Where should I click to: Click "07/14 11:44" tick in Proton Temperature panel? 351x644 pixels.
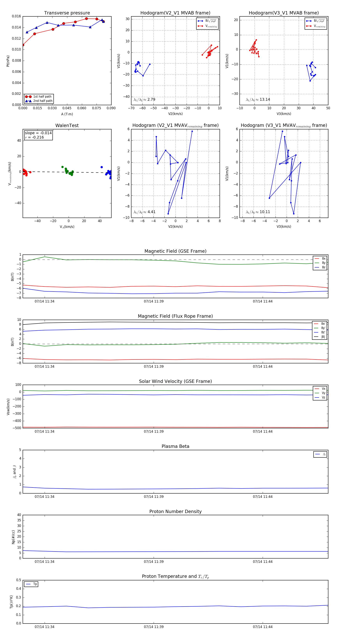tap(262, 627)
